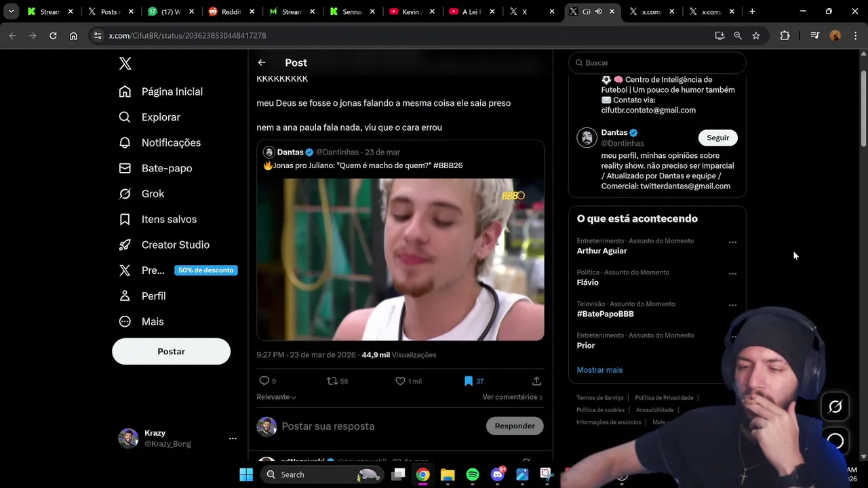Open Página Inicial home icon

point(125,91)
